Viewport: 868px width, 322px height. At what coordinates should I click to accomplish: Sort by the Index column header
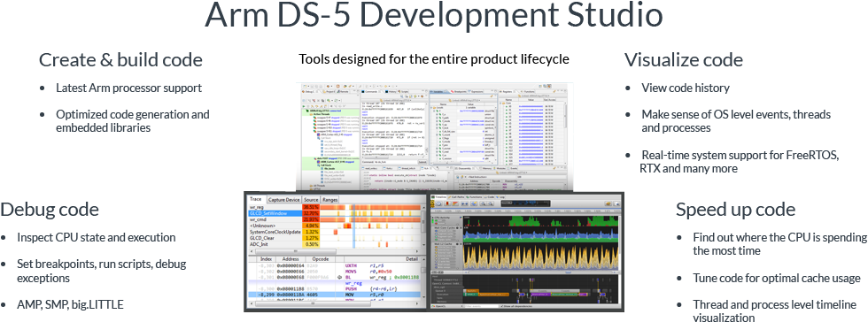[267, 259]
